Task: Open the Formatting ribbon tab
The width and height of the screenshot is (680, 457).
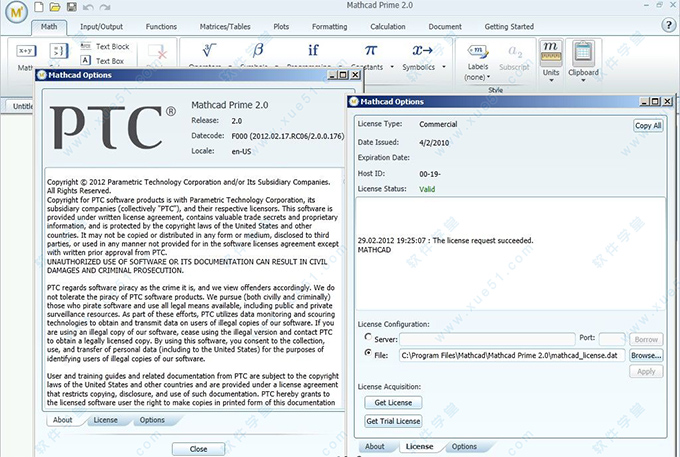Action: [330, 27]
